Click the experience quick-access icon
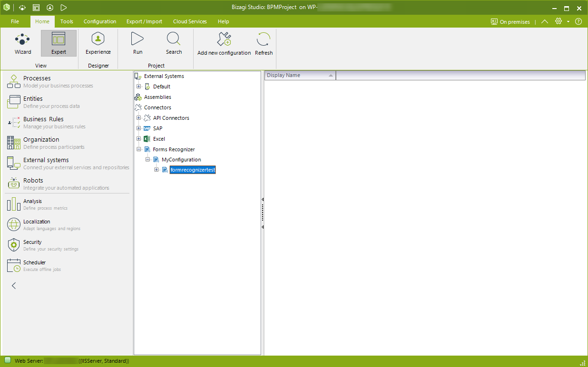The image size is (588, 367). coord(50,8)
